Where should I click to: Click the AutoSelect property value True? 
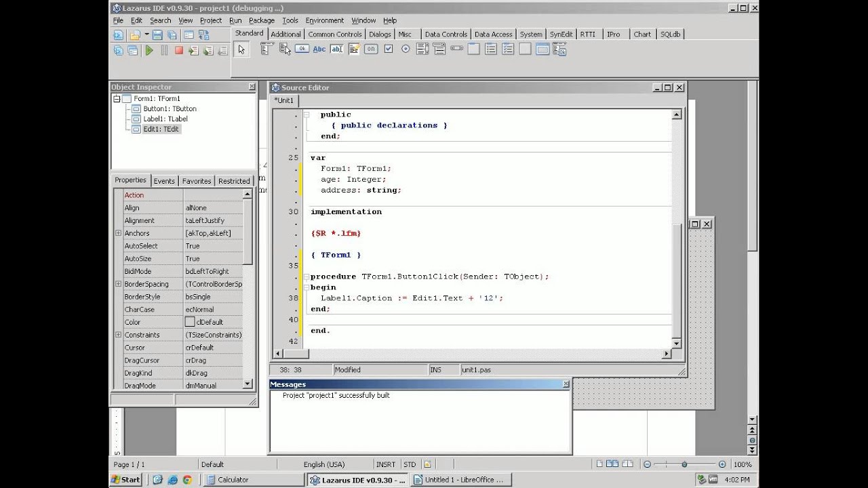pyautogui.click(x=213, y=246)
